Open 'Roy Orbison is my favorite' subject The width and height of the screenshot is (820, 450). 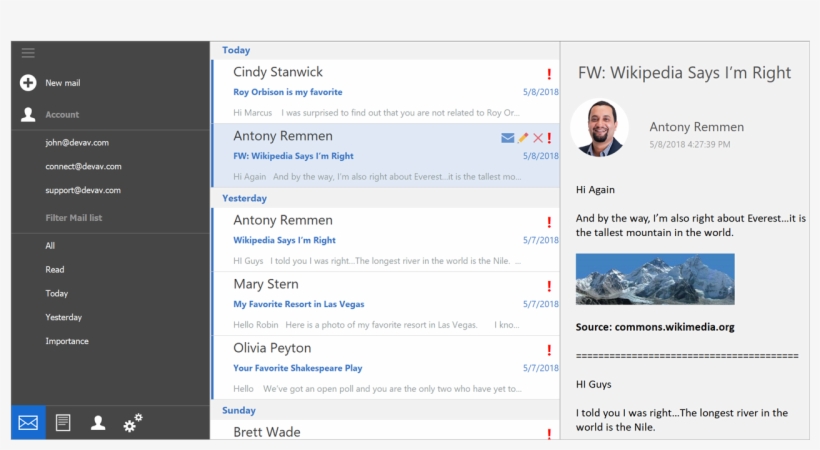[288, 92]
